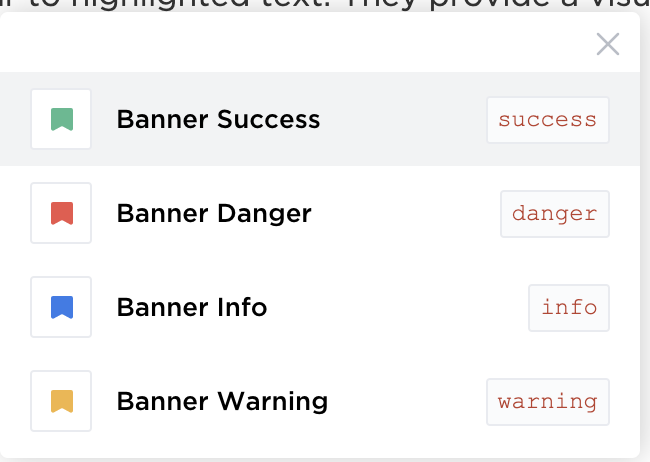Screen dimensions: 650x462
Task: Click the white tile framing the yellow bookmark
Action: 61,401
